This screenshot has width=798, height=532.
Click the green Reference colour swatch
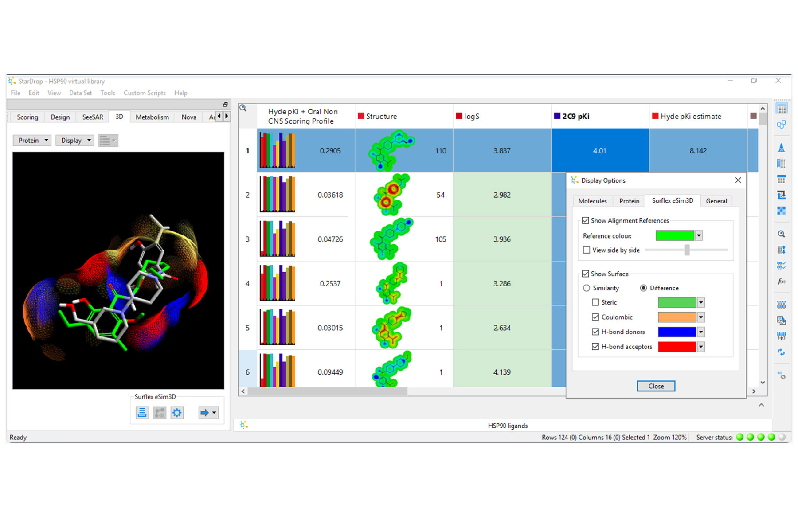tap(675, 235)
